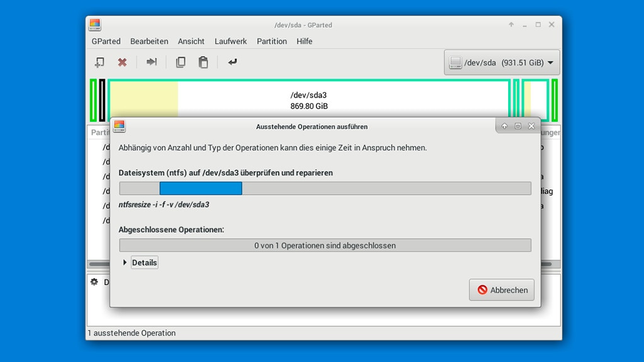
Task: Click the New partition toolbar icon
Action: [x=99, y=62]
